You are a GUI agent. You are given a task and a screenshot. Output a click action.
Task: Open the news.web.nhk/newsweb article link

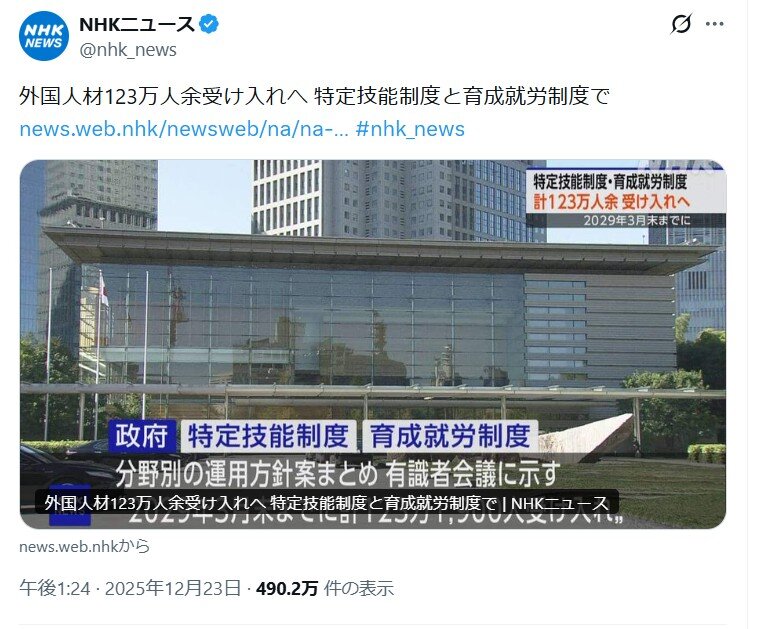184,129
